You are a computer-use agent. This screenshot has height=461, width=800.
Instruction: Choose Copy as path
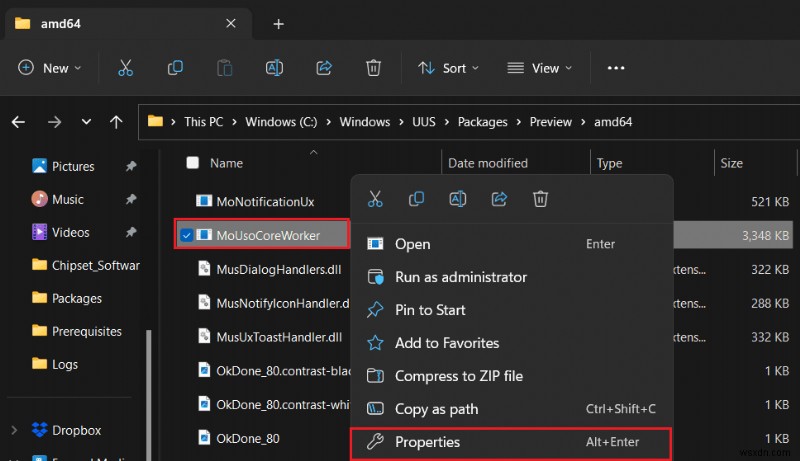[511, 409]
